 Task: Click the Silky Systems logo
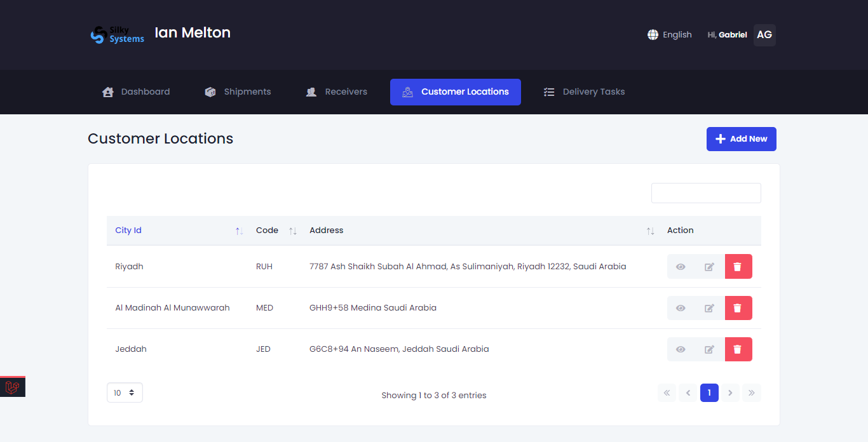point(118,34)
